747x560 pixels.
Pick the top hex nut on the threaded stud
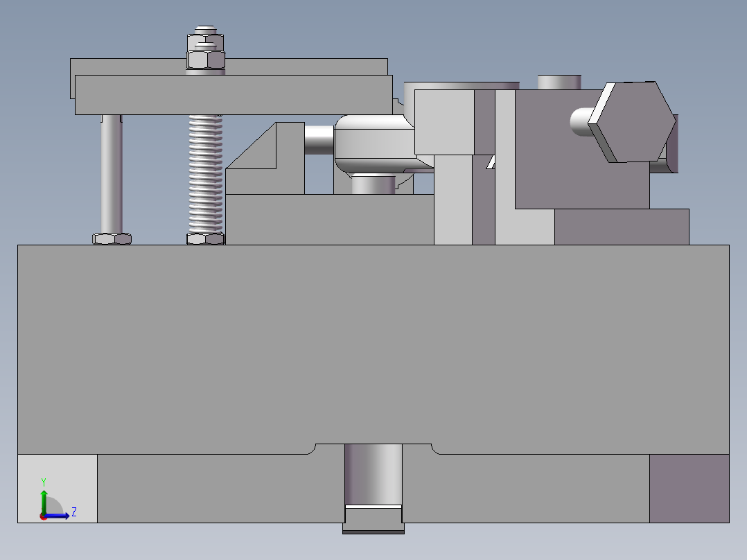click(x=206, y=42)
